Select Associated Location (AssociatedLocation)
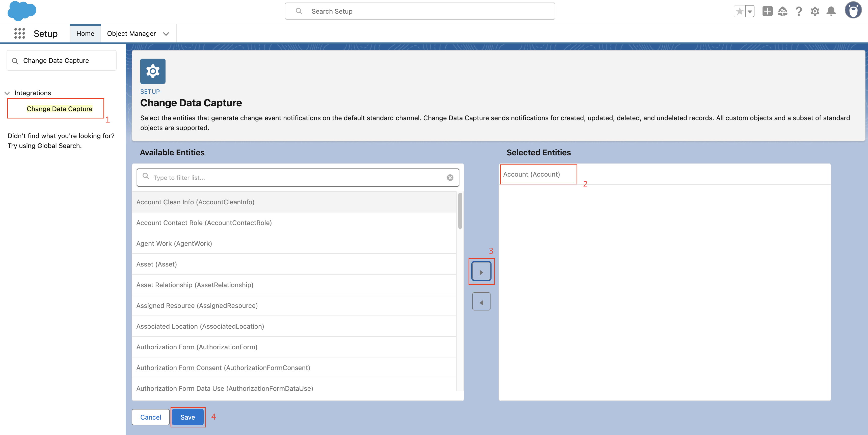Screen dimensions: 868x435 coord(294,326)
